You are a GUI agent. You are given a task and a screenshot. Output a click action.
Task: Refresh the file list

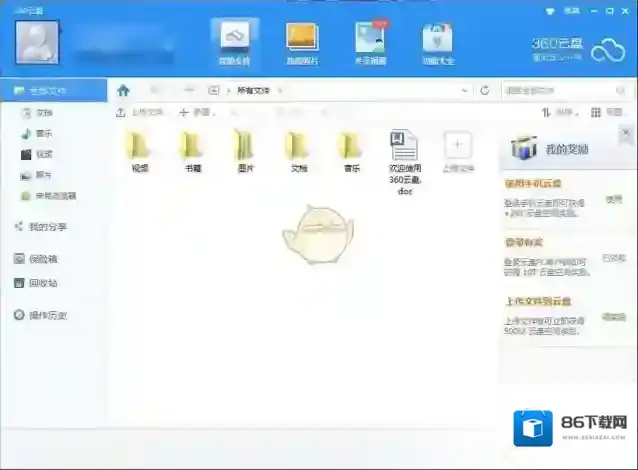484,90
